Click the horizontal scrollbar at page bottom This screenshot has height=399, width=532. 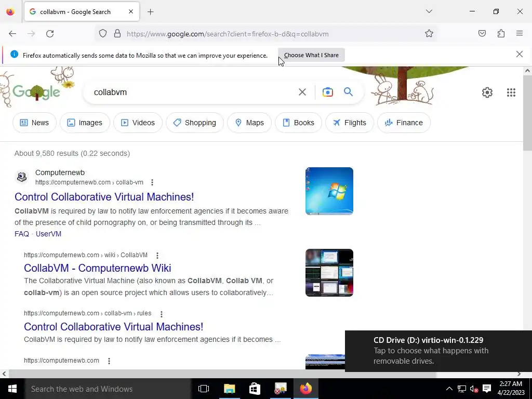click(x=221, y=374)
